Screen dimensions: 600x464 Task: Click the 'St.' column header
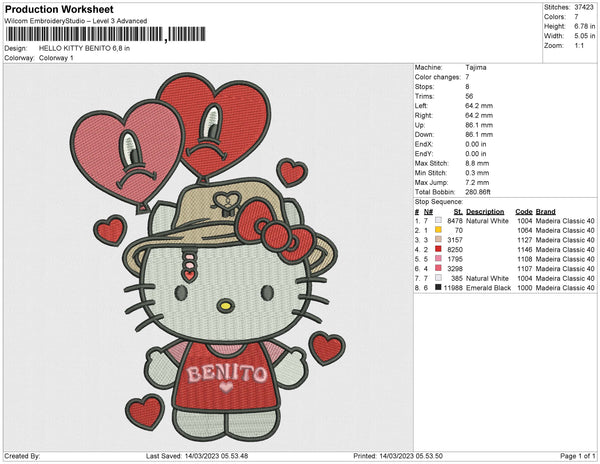pos(458,212)
